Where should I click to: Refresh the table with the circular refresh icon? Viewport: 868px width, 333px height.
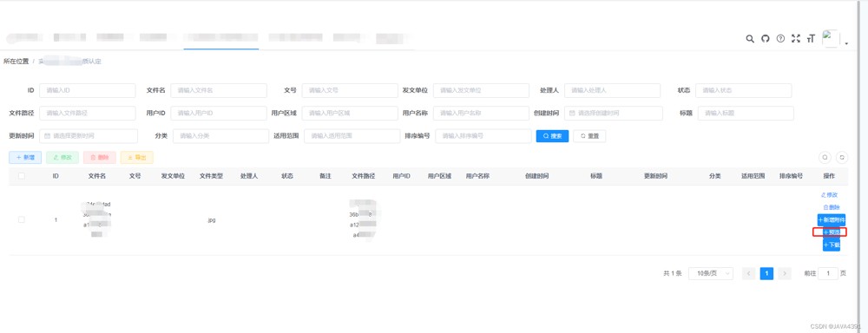click(x=842, y=158)
